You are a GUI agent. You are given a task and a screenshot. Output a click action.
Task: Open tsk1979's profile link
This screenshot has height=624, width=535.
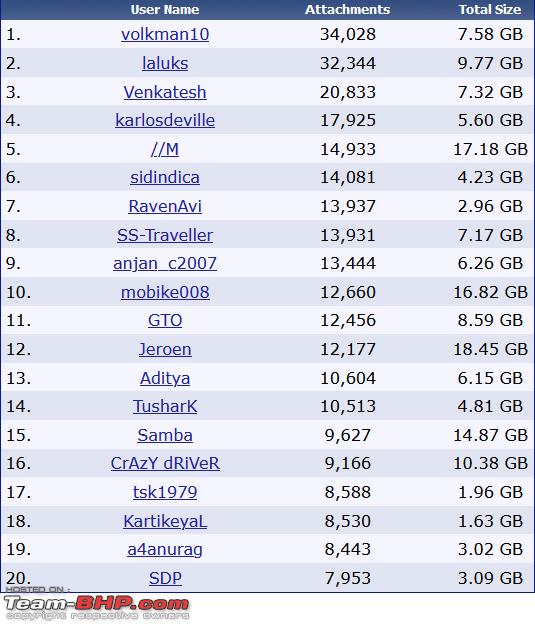[165, 492]
